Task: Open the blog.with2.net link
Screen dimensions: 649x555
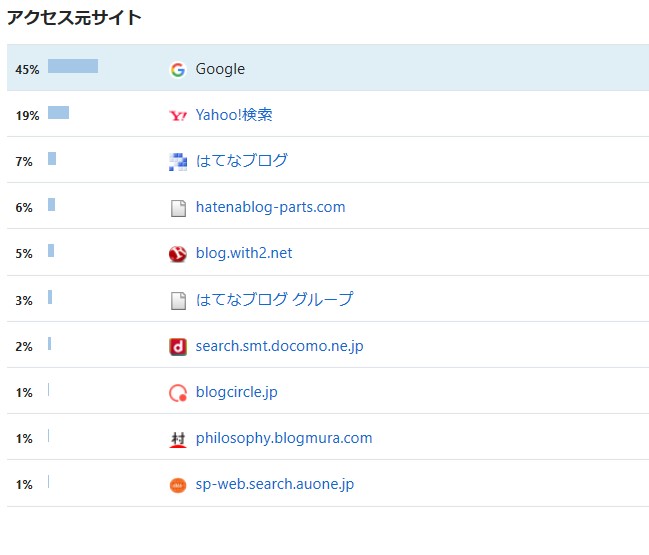Action: (244, 253)
